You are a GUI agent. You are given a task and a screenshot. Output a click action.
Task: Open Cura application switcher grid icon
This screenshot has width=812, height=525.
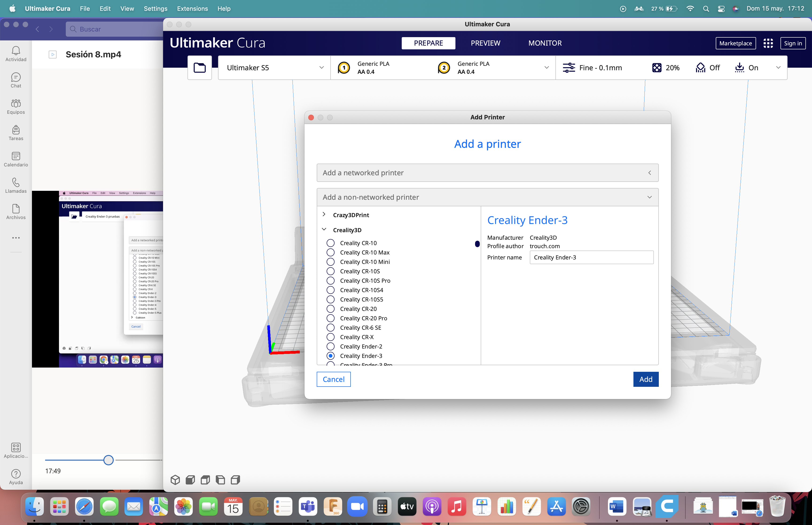(768, 43)
